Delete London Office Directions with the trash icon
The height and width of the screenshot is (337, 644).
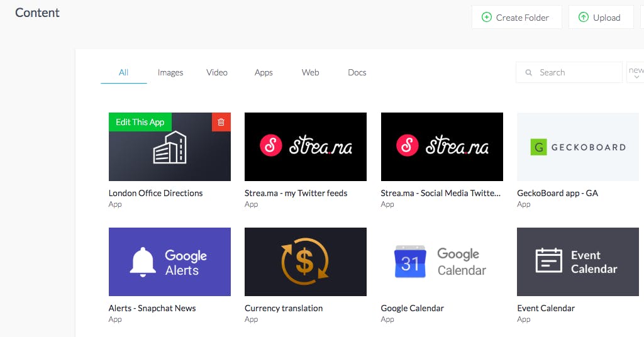point(221,122)
